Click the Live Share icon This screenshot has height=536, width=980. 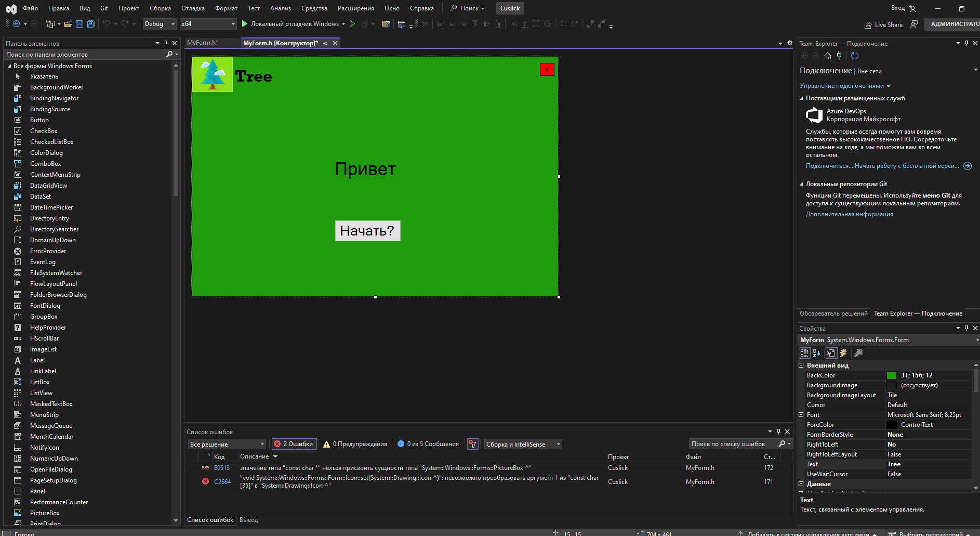[868, 25]
